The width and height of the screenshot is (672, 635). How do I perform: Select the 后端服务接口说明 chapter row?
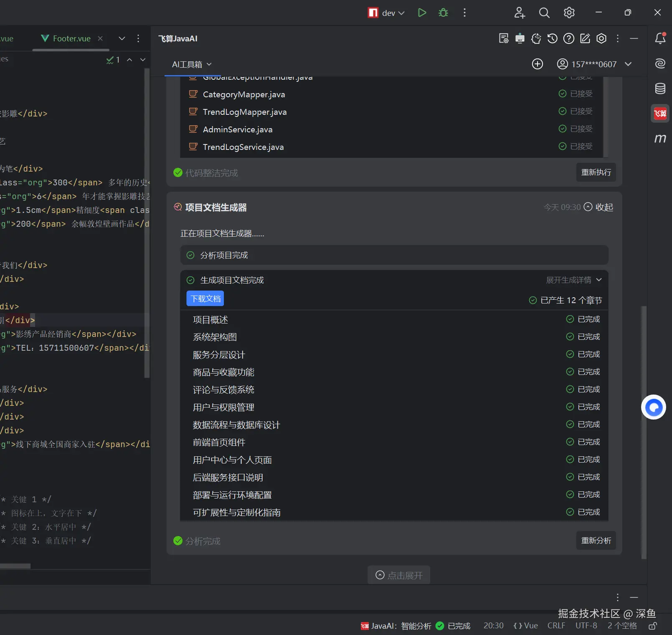(394, 477)
